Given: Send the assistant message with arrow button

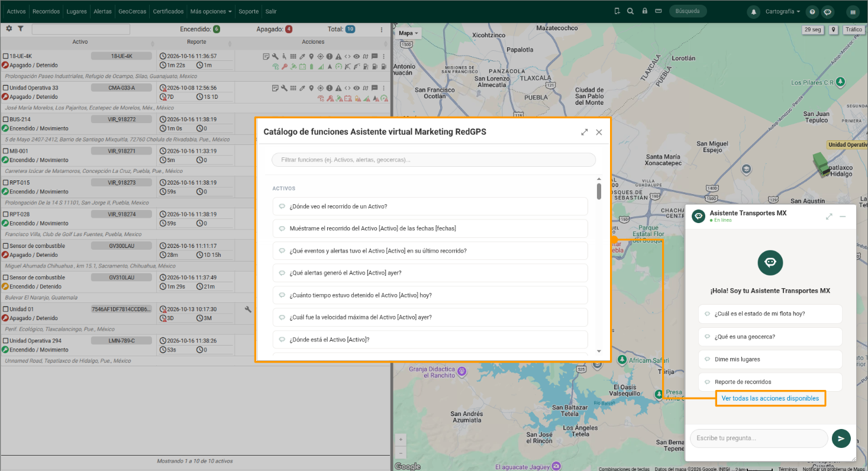Looking at the screenshot, I should pyautogui.click(x=841, y=438).
